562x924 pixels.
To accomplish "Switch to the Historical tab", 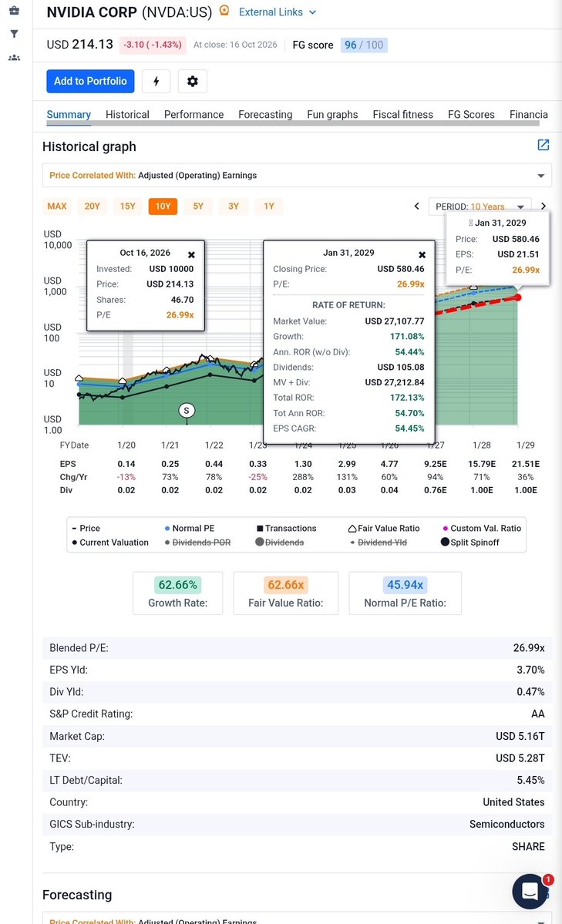I will click(x=127, y=114).
